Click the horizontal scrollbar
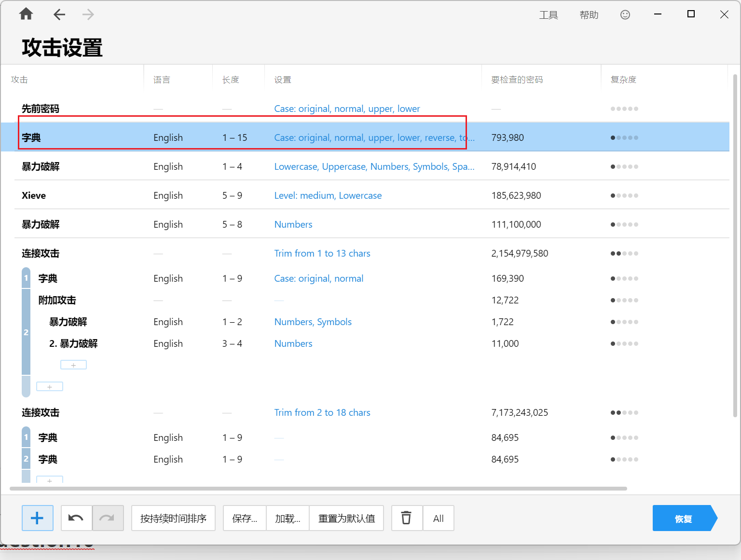Image resolution: width=741 pixels, height=560 pixels. tap(318, 489)
